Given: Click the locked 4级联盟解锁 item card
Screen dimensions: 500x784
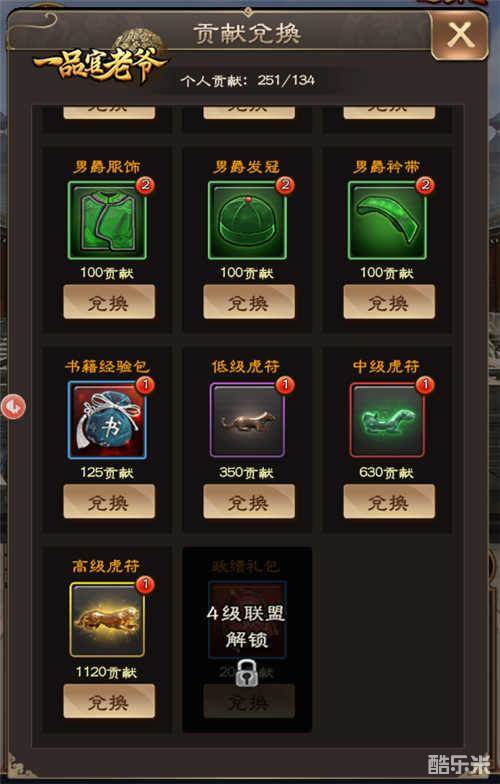Looking at the screenshot, I should click(247, 640).
